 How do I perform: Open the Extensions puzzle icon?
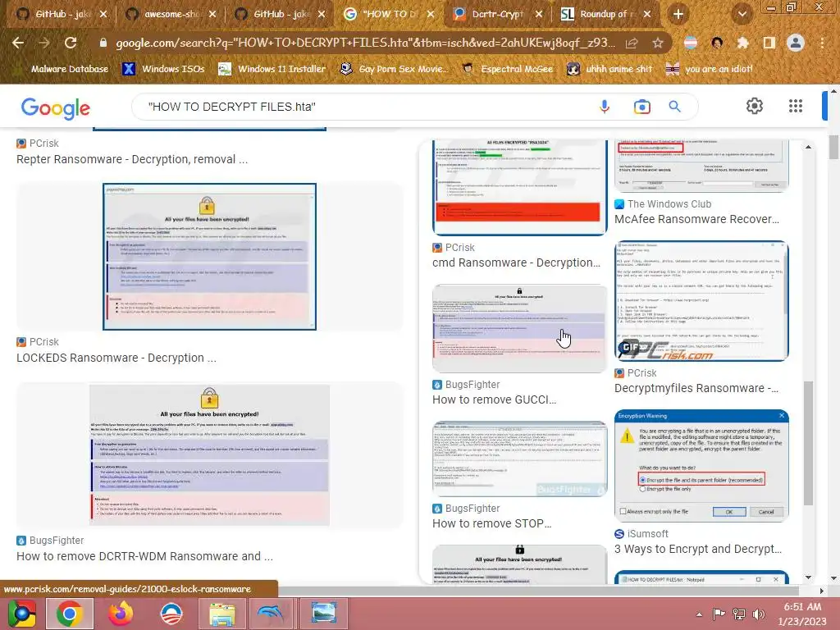[742, 43]
